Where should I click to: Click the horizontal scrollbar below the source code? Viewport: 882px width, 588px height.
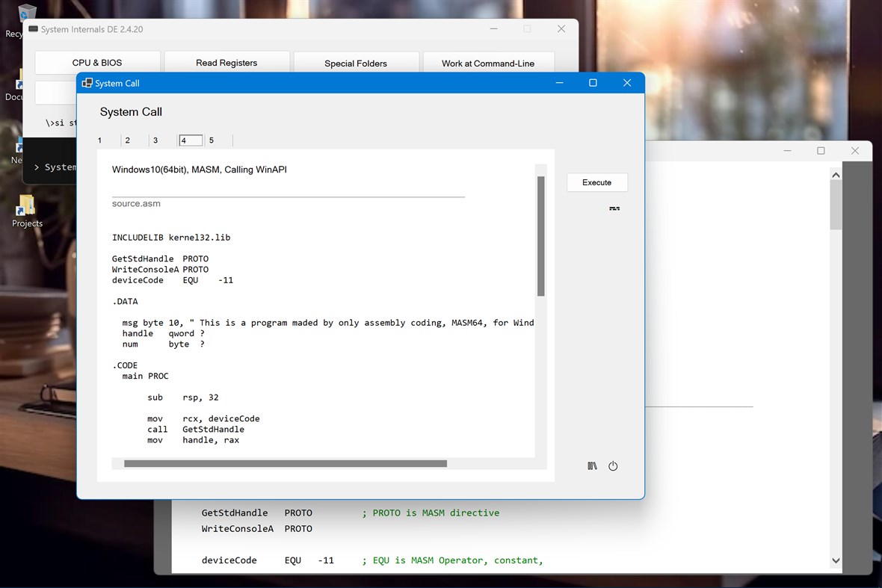pyautogui.click(x=284, y=463)
